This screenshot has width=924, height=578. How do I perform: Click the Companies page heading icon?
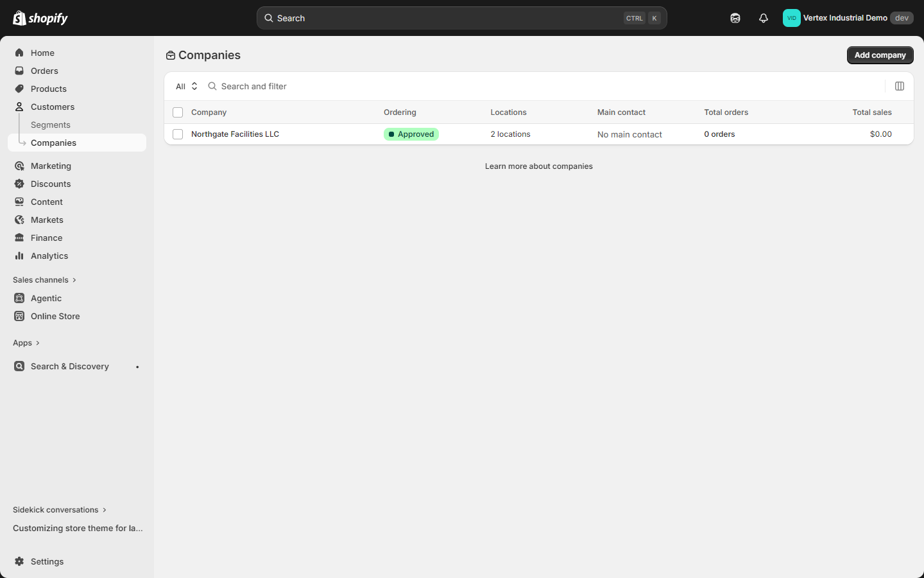[171, 56]
